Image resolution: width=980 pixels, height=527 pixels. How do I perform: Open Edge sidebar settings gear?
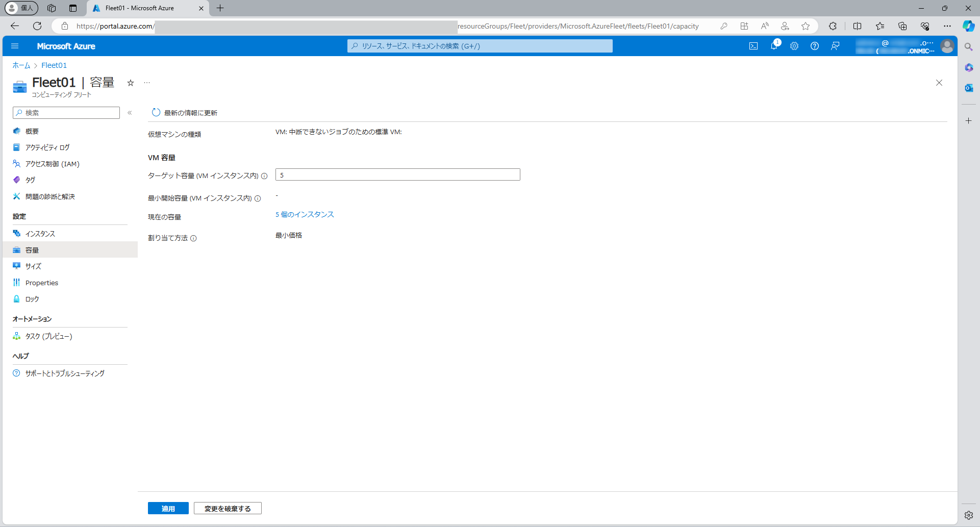[969, 515]
